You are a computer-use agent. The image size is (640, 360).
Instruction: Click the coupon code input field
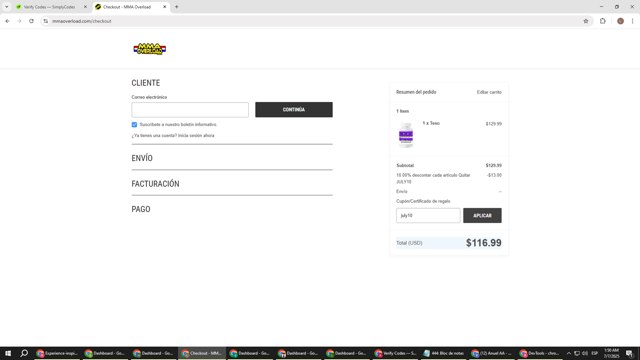[x=428, y=216]
